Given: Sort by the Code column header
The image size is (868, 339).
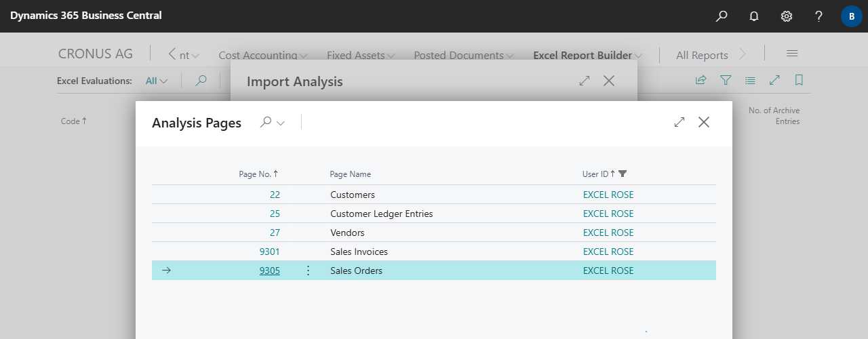Looking at the screenshot, I should coord(74,121).
